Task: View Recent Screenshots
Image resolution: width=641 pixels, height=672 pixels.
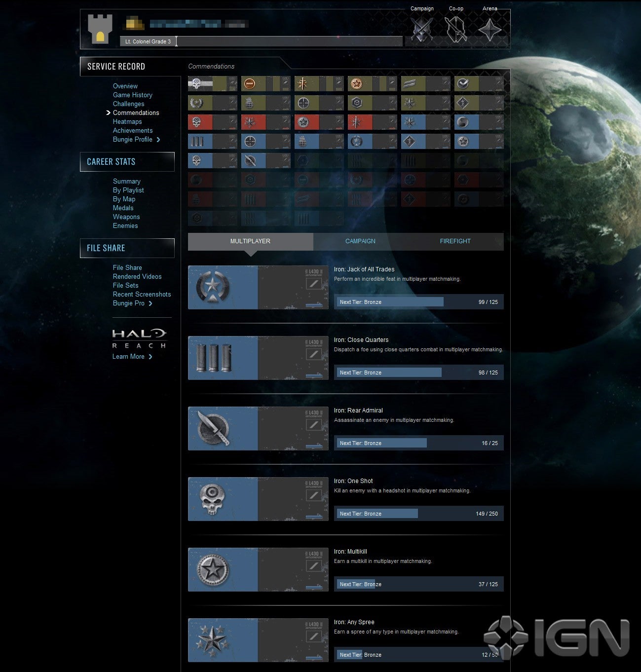Action: click(142, 295)
